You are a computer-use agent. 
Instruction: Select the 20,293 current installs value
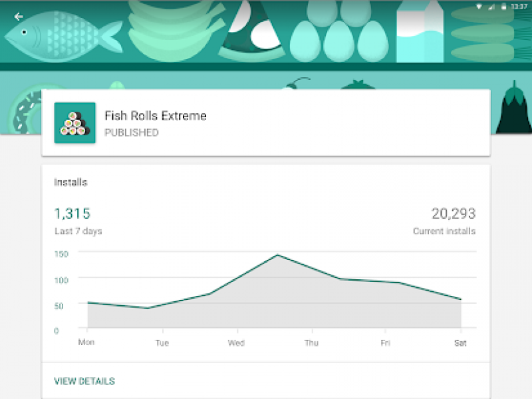coord(454,213)
